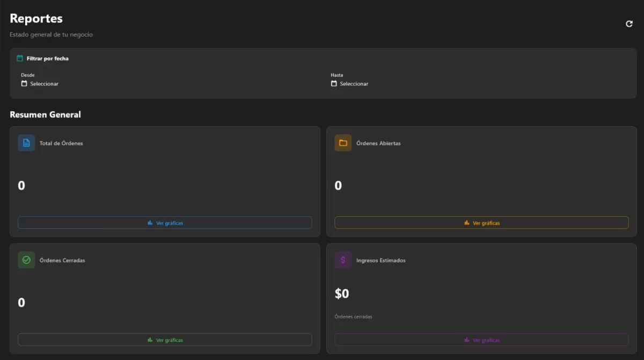
Task: Open Ver gráficas for Órdenes Cerradas
Action: tap(165, 340)
